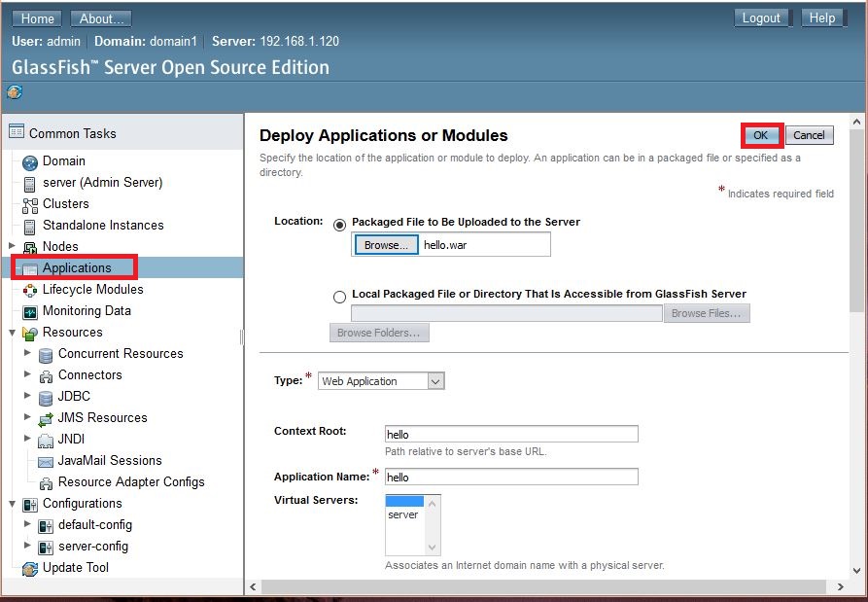868x602 pixels.
Task: Select Lifecycle Modules in the tree
Action: 93,290
